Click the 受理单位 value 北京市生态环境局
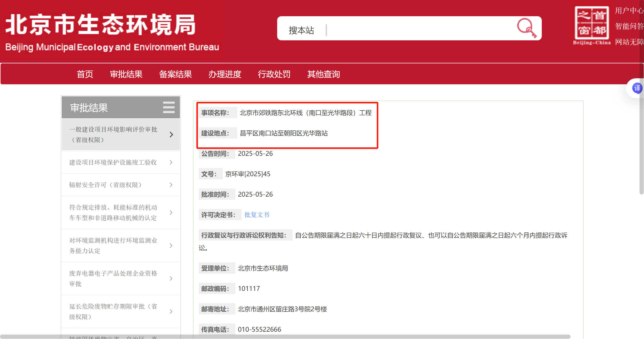 coord(263,268)
